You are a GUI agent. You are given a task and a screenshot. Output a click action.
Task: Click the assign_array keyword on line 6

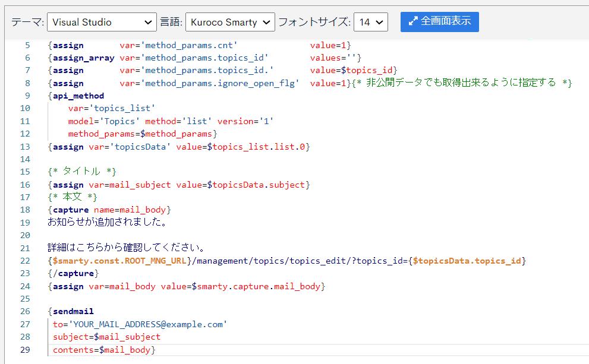point(83,58)
